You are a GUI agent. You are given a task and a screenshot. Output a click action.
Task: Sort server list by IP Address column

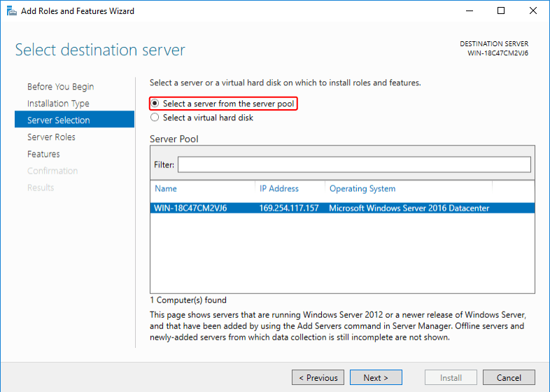[x=278, y=188]
